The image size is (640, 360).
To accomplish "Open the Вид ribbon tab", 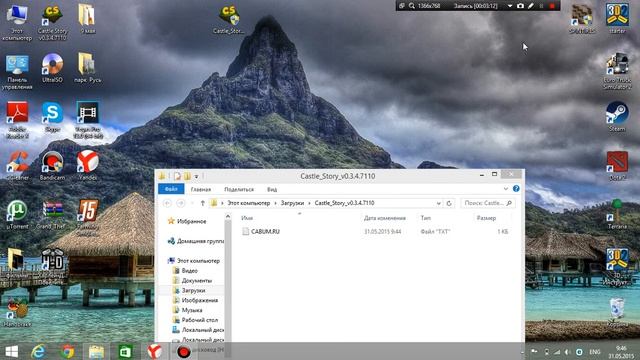I will click(x=272, y=189).
